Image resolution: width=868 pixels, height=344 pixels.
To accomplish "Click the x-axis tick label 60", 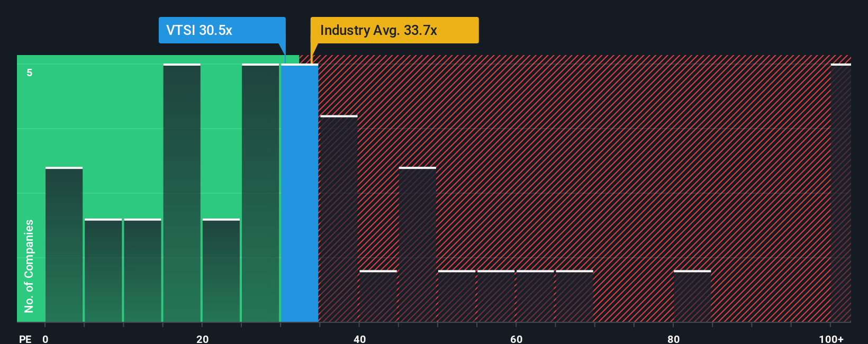I will [x=517, y=339].
